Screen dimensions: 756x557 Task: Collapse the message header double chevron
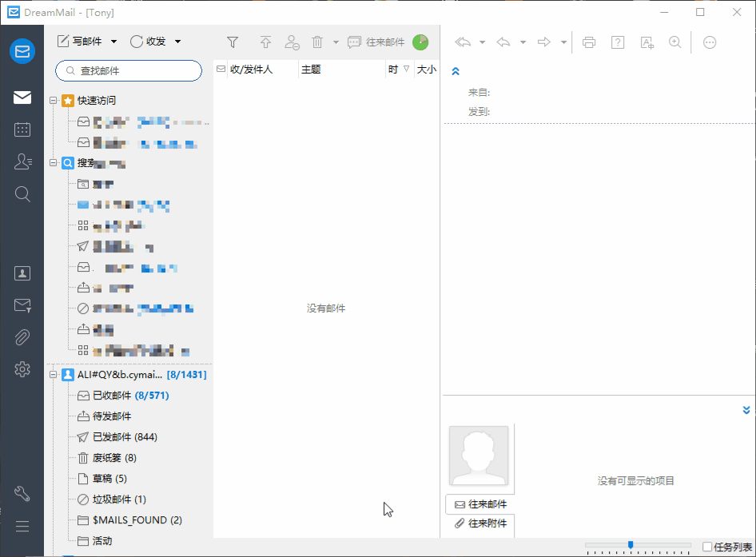tap(456, 71)
